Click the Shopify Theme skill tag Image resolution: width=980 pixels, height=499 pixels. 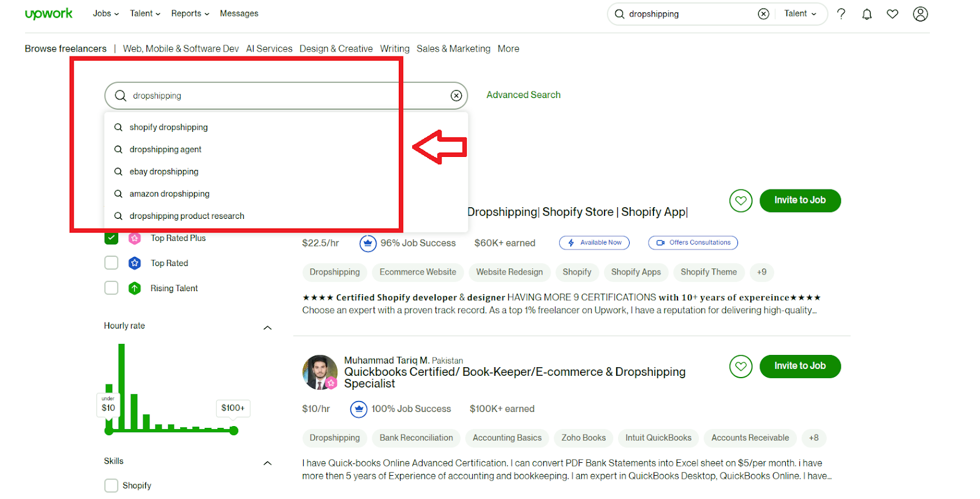pyautogui.click(x=709, y=272)
